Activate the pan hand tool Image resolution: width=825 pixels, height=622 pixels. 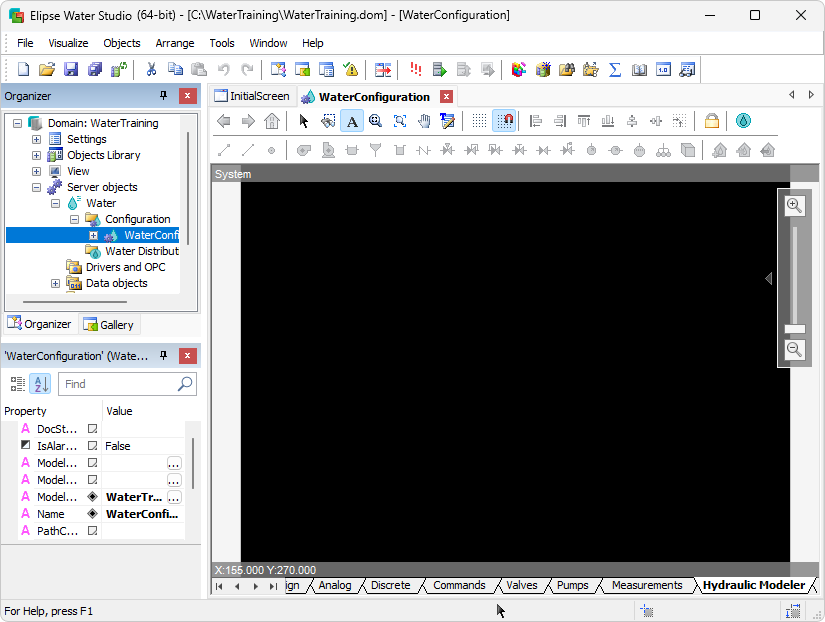[424, 121]
